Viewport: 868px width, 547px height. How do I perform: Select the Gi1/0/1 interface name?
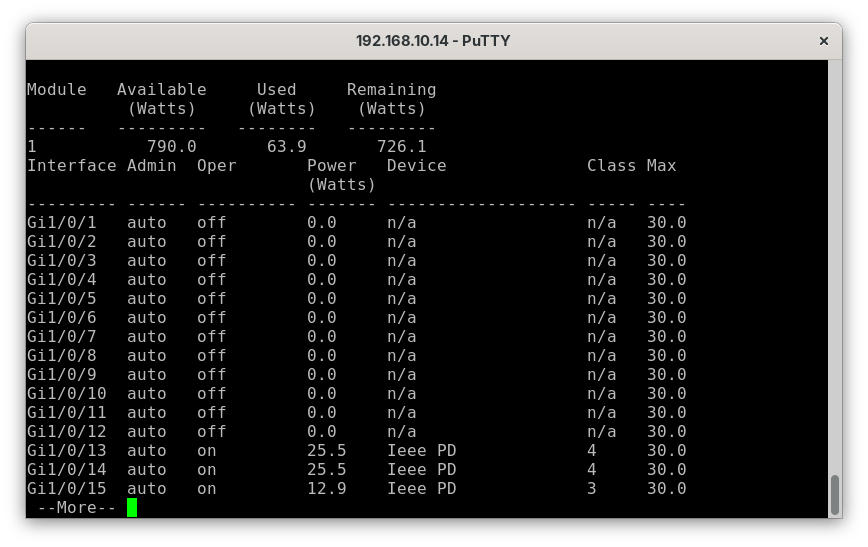point(61,223)
